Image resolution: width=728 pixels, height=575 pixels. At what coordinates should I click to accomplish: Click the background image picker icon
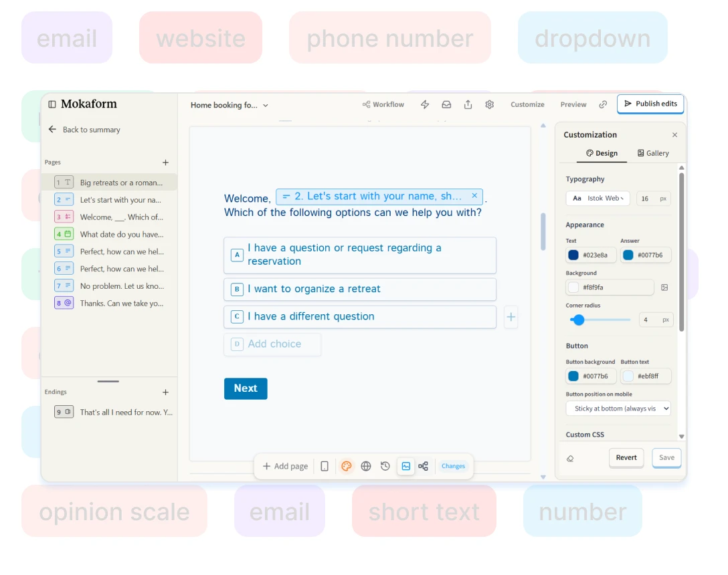[x=664, y=287]
